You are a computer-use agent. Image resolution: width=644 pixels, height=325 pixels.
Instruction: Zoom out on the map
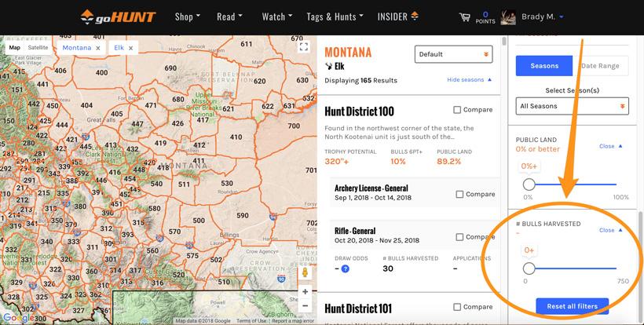306,306
